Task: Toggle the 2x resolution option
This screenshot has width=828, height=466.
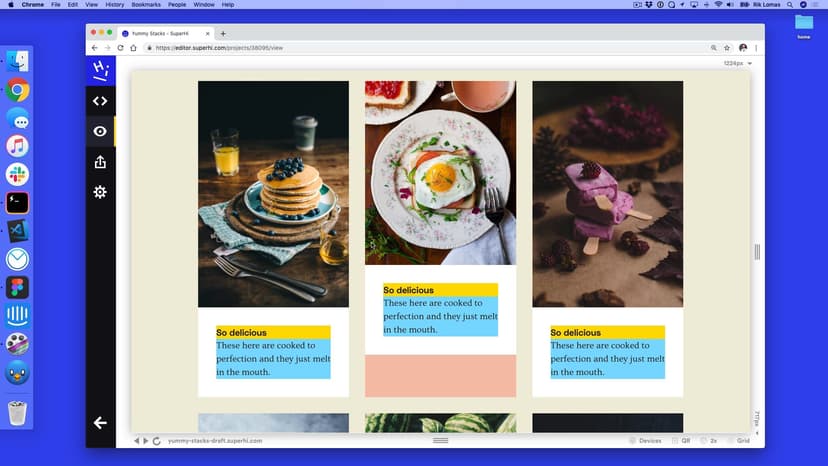Action: 709,441
